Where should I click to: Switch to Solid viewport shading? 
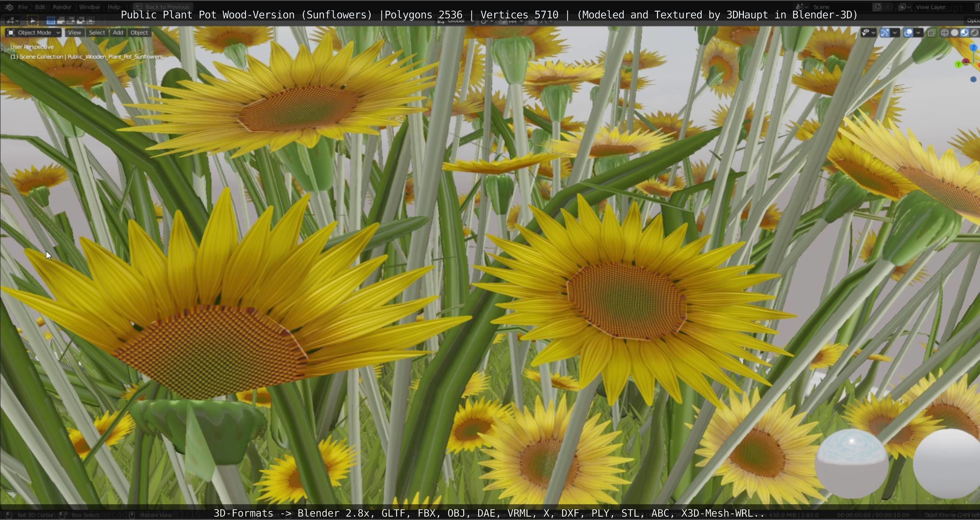[955, 33]
